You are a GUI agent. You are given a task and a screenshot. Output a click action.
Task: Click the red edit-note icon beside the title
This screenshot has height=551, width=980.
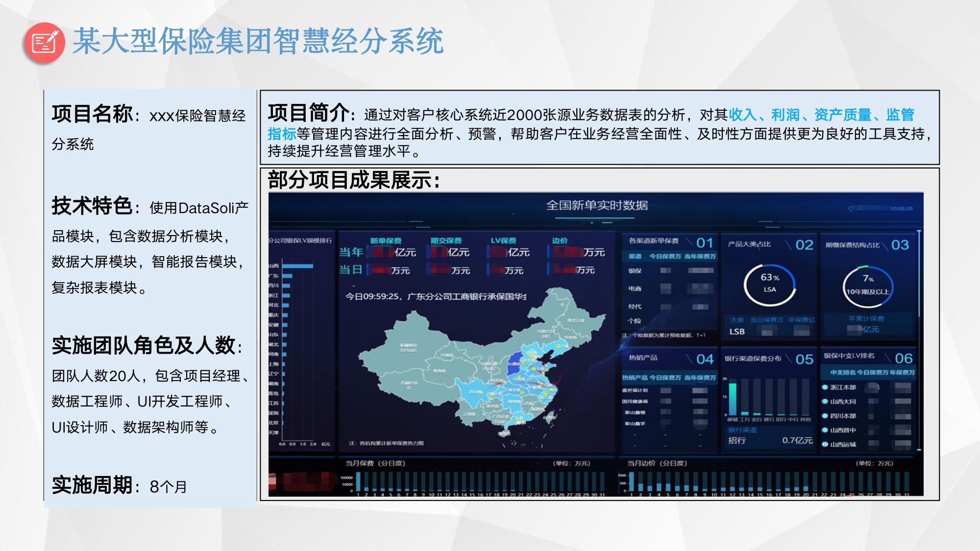[x=44, y=43]
